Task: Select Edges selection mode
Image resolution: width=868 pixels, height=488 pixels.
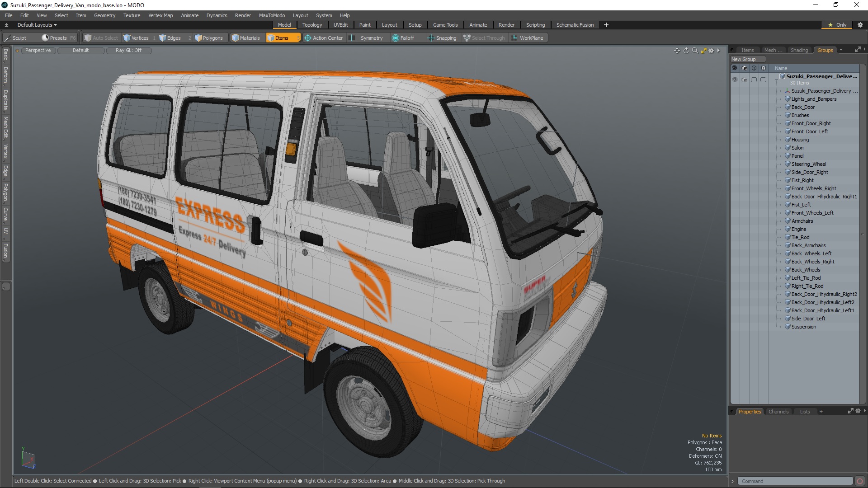Action: (x=170, y=38)
